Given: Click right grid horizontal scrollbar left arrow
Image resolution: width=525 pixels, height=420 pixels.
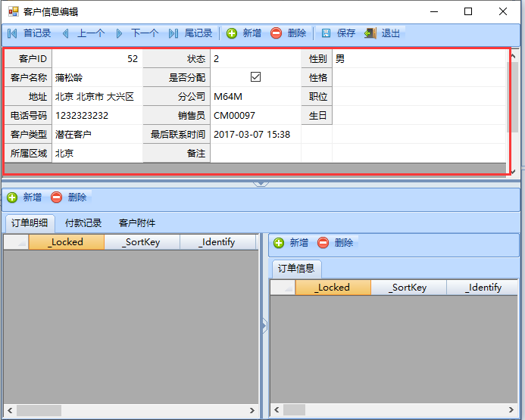Looking at the screenshot, I should (277, 409).
